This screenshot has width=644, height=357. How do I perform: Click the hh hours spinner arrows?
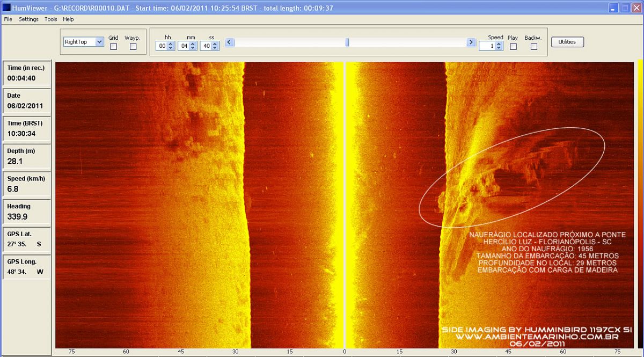click(171, 46)
